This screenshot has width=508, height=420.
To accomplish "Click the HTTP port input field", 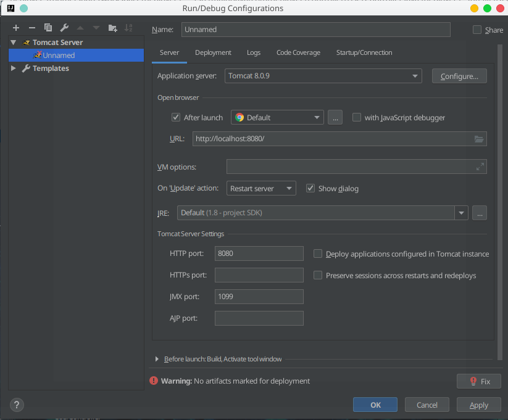I will coord(259,253).
